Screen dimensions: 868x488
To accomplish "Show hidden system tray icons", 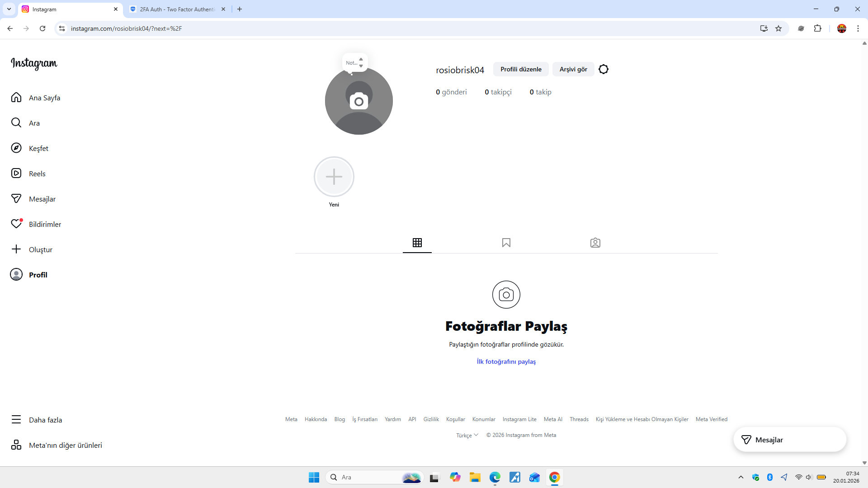I will coord(741,477).
